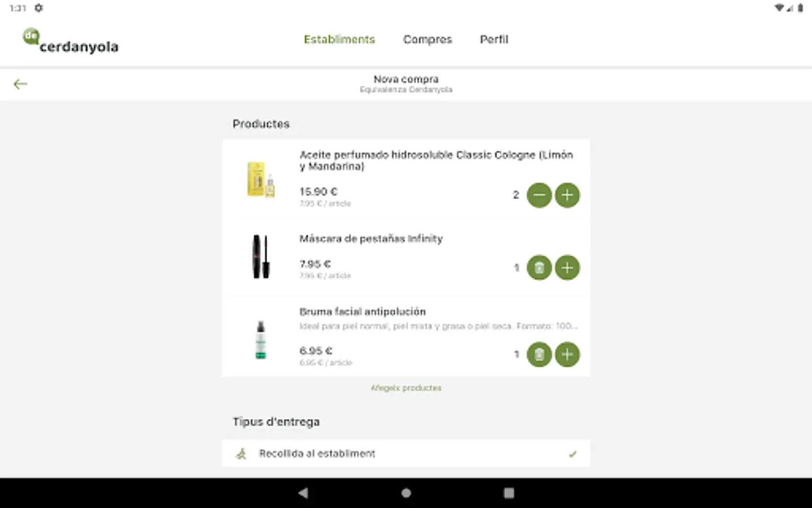Switch to the Compres tab
Viewport: 812px width, 508px height.
tap(427, 40)
